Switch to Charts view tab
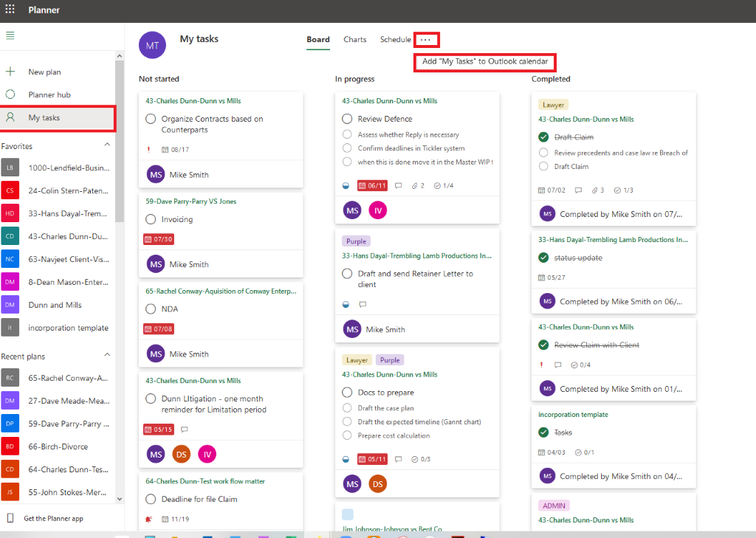This screenshot has height=538, width=756. 355,40
